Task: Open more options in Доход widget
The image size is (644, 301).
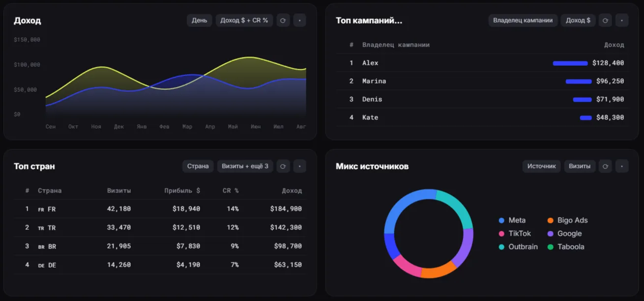Action: click(299, 20)
